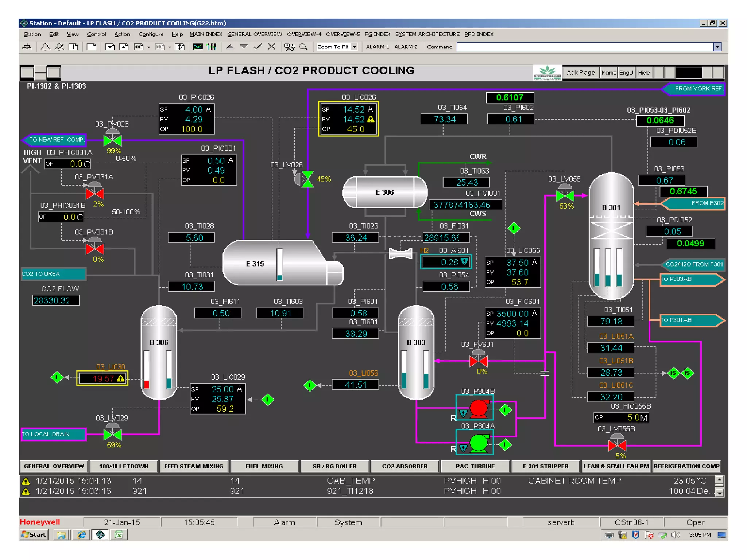Open the Zoom To Fit dropdown

354,47
